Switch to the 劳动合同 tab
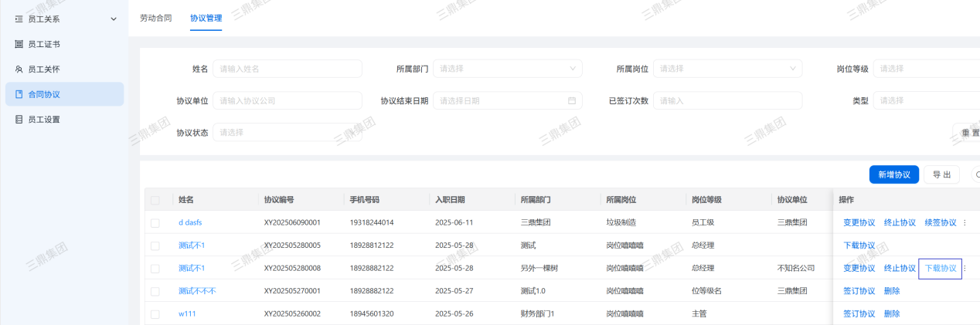Viewport: 980px width, 325px height. [155, 18]
